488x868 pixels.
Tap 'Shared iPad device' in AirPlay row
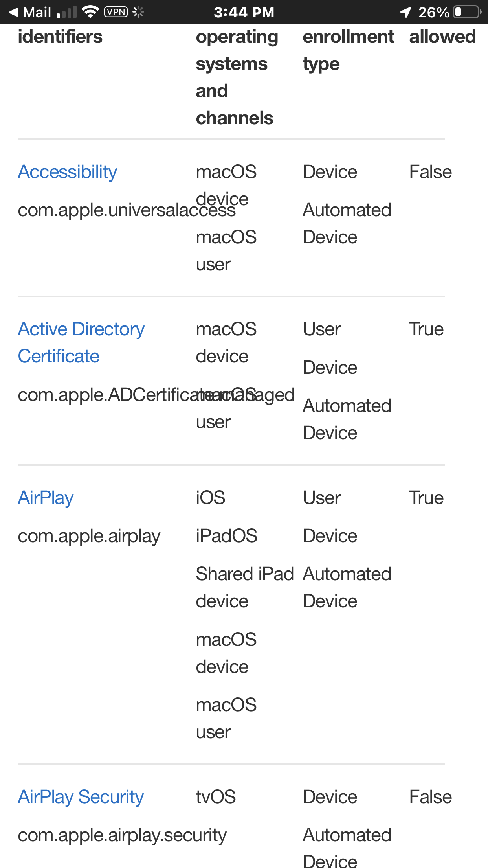coord(245,588)
